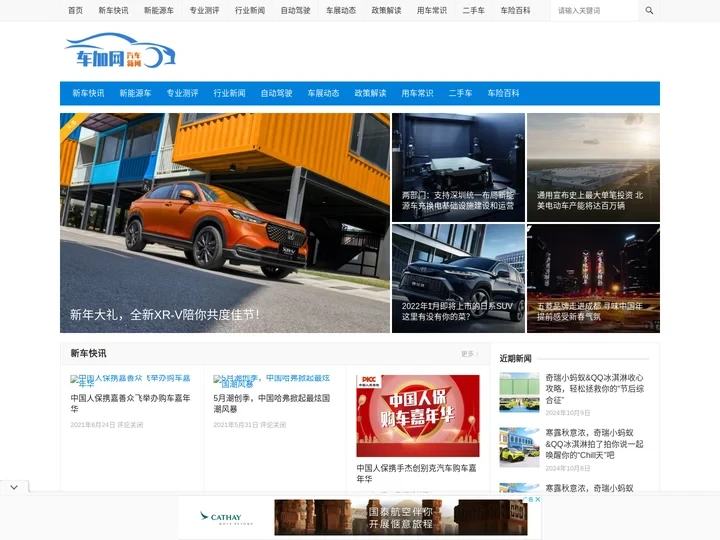Open the 2022年1月日系SUV article tile
This screenshot has width=720, height=540.
pyautogui.click(x=458, y=278)
